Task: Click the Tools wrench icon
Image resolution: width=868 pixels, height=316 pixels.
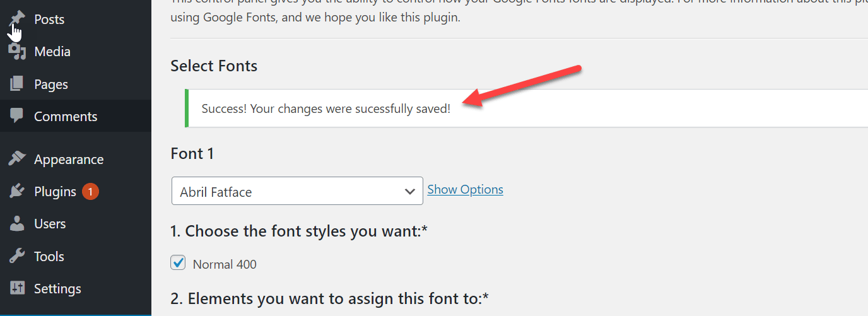Action: point(17,256)
